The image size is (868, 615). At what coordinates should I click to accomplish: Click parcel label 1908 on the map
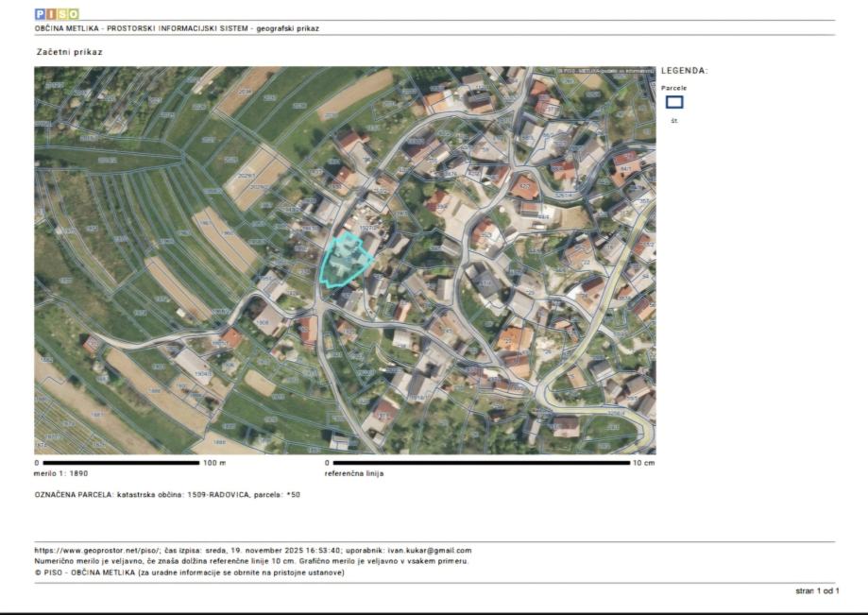[x=263, y=322]
